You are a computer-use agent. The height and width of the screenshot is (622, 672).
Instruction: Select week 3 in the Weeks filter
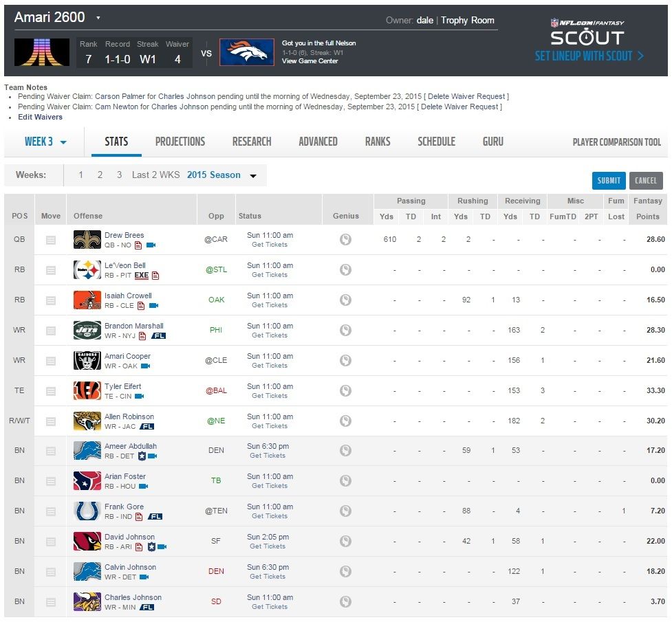click(119, 175)
